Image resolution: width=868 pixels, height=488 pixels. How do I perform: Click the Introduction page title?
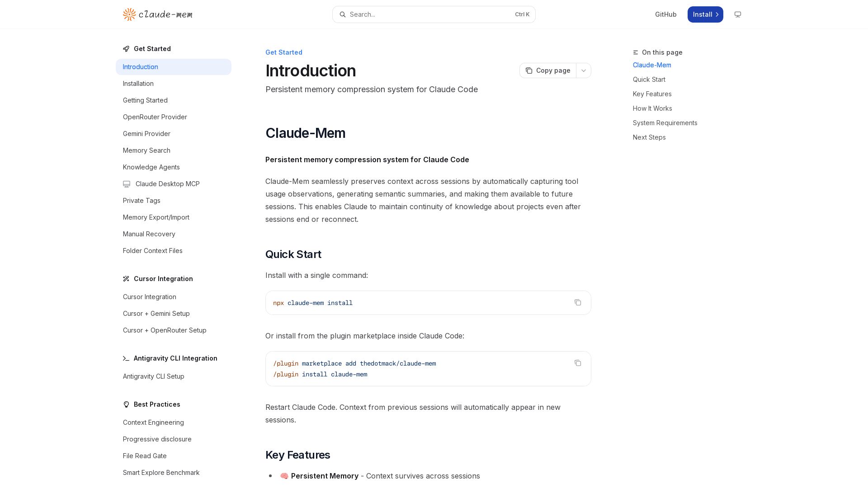point(311,70)
